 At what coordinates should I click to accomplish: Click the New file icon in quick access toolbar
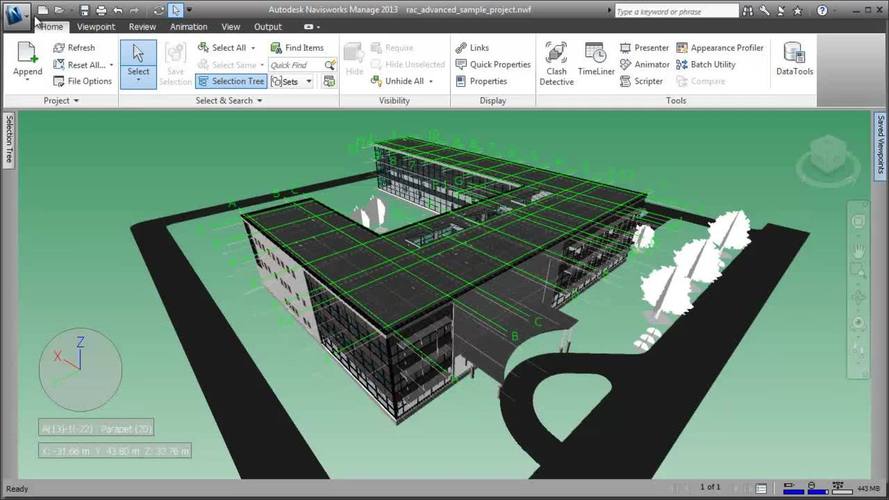tap(43, 10)
